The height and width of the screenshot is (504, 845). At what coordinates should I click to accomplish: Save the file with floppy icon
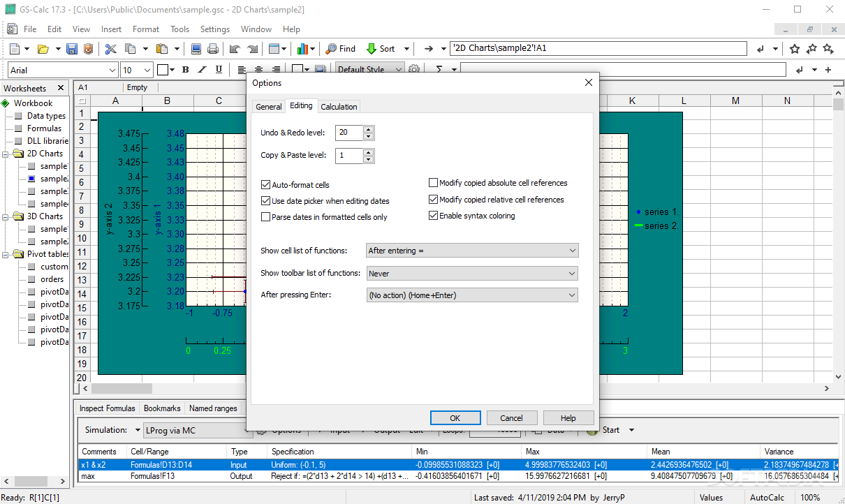(x=72, y=49)
